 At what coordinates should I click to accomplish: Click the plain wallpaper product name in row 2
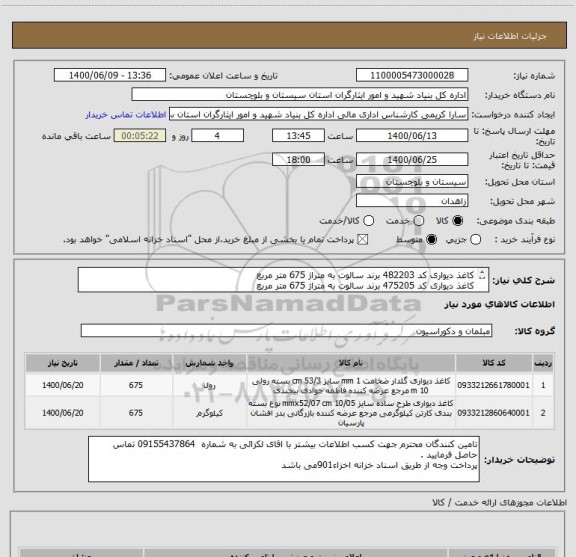pos(351,413)
